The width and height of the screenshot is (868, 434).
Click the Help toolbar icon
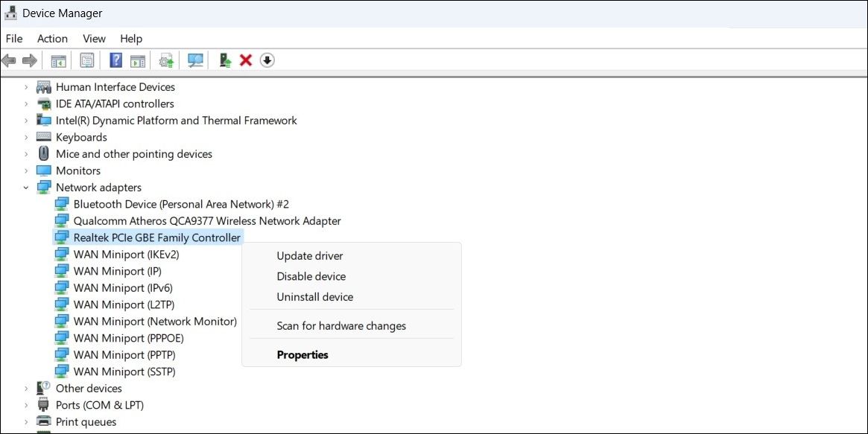(116, 60)
